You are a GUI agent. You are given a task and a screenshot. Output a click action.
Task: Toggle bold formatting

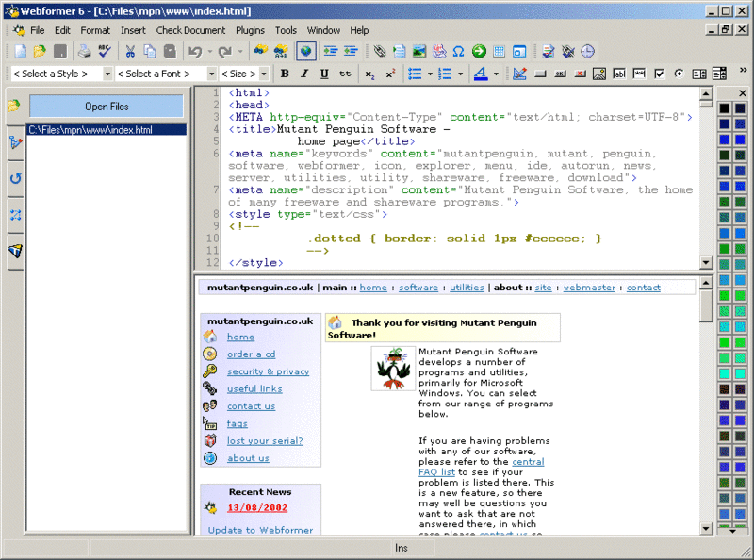tap(285, 74)
